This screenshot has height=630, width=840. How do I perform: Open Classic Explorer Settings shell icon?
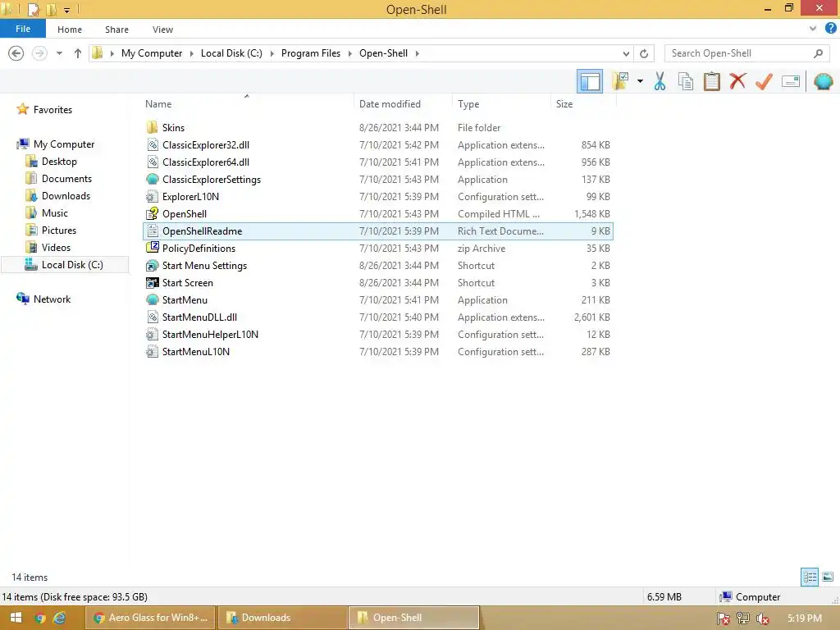823,81
